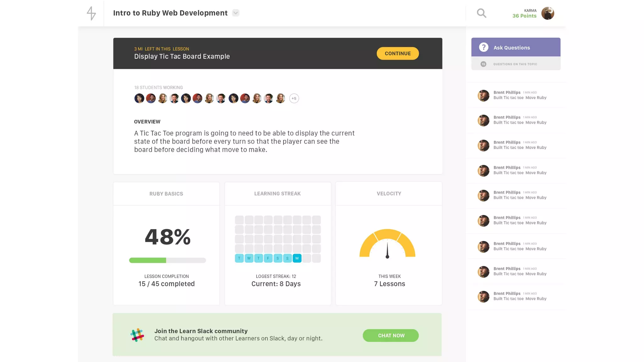Open the Velocity card header
The image size is (644, 362).
(389, 194)
